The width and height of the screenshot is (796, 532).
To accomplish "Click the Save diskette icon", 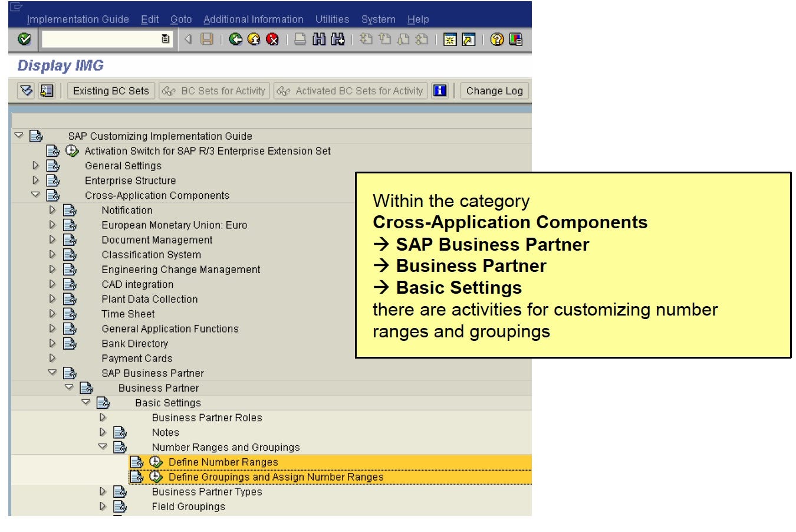I will coord(207,40).
